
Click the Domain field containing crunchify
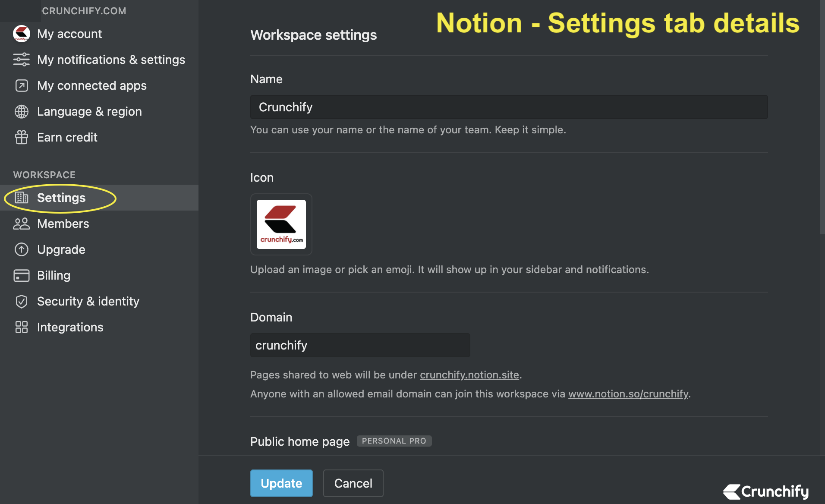(360, 345)
